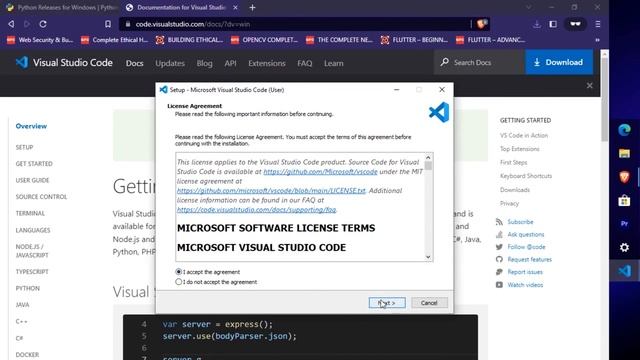Click the Subscribe RSS icon
This screenshot has width=640, height=360.
(499, 222)
